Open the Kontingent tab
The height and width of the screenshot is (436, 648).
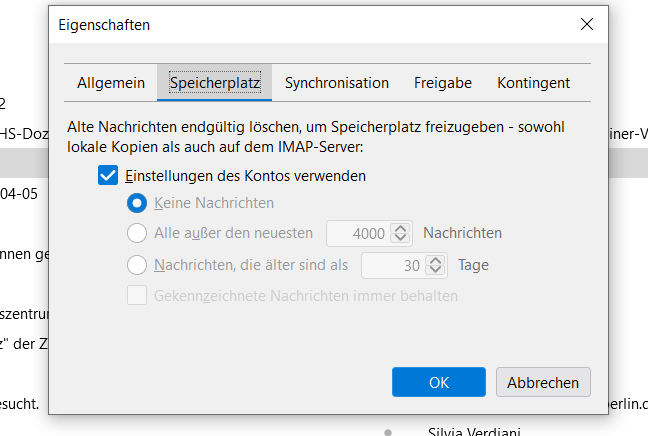[x=533, y=83]
